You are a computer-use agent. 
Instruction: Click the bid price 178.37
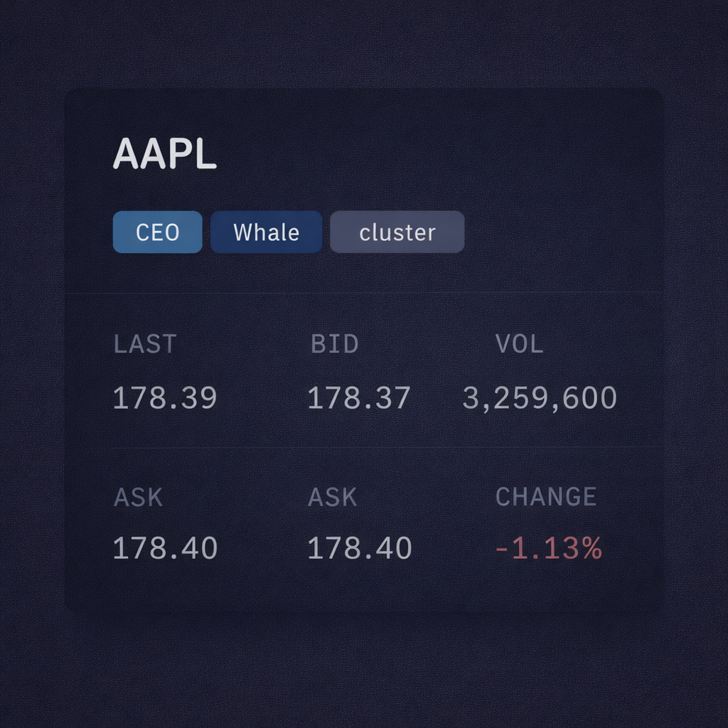click(358, 398)
